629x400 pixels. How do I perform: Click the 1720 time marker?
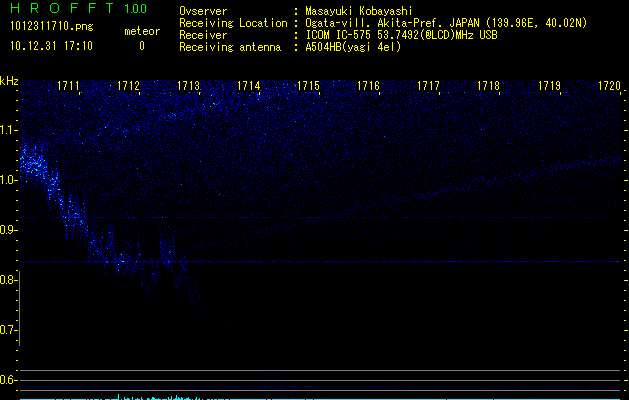tap(609, 86)
